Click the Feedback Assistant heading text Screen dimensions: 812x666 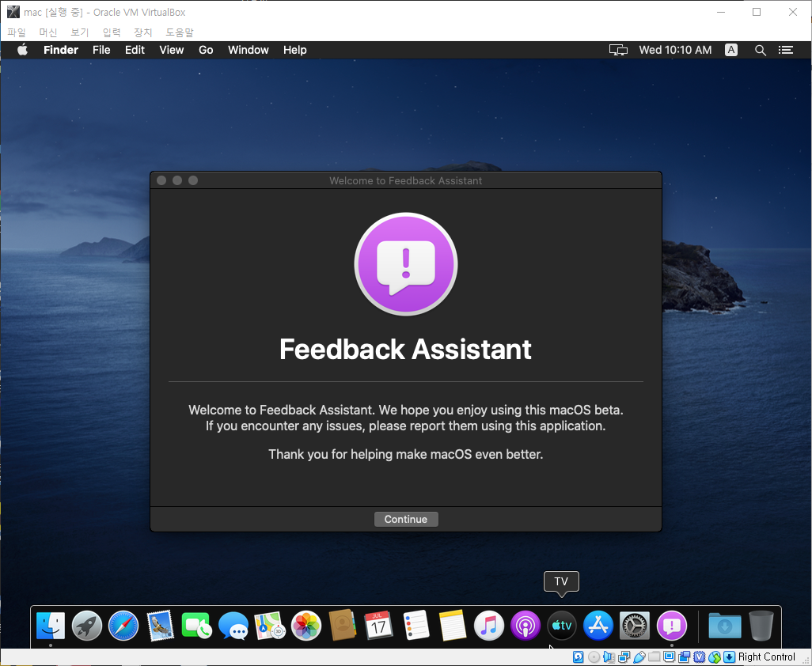(405, 350)
